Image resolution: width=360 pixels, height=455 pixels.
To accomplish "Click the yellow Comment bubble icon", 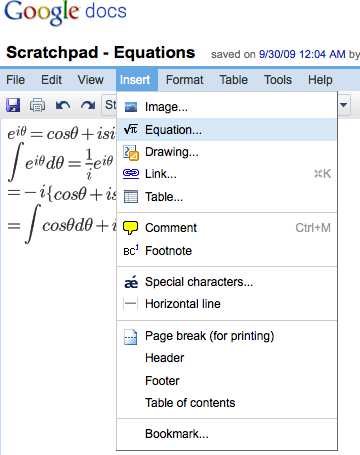I will pos(131,228).
